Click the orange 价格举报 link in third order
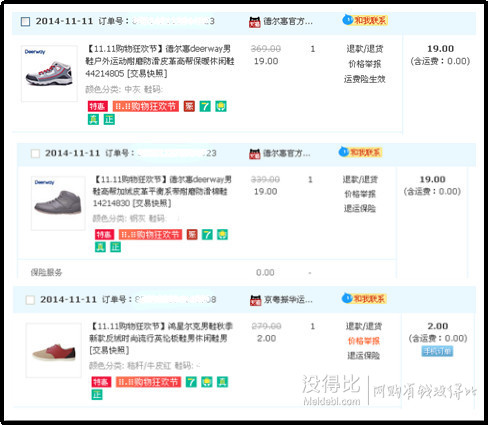Screen dimensions: 488x425 click(364, 341)
